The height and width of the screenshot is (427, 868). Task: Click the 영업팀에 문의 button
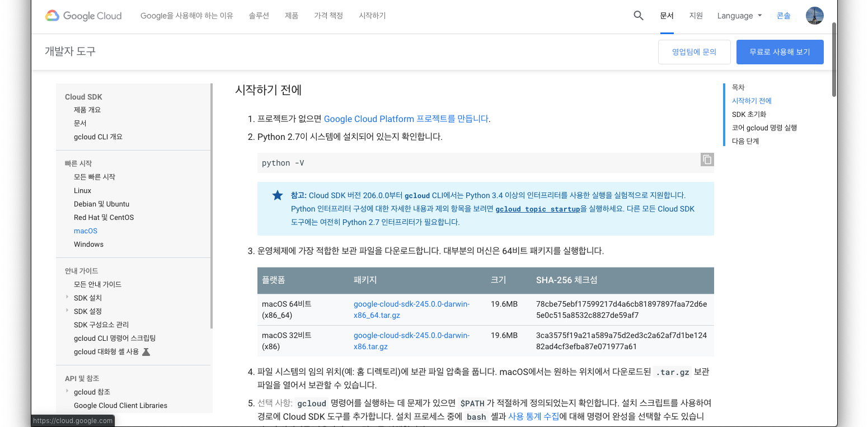point(695,52)
